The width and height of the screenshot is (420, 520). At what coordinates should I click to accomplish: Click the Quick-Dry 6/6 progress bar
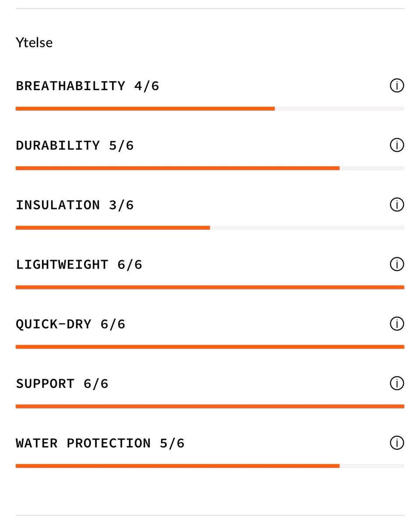[210, 347]
